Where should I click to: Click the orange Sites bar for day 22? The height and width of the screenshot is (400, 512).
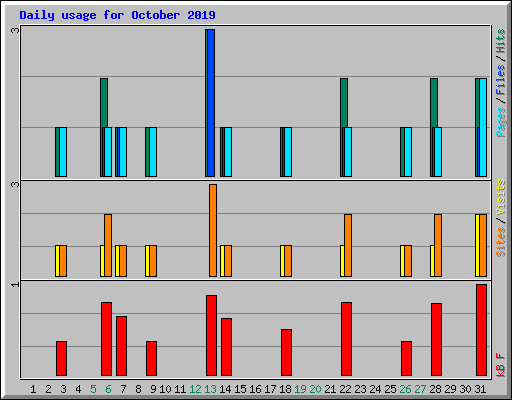click(x=348, y=245)
